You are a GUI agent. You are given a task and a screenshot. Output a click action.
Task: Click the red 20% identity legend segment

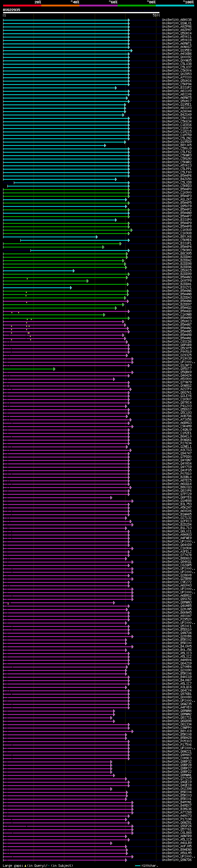coord(22,6)
